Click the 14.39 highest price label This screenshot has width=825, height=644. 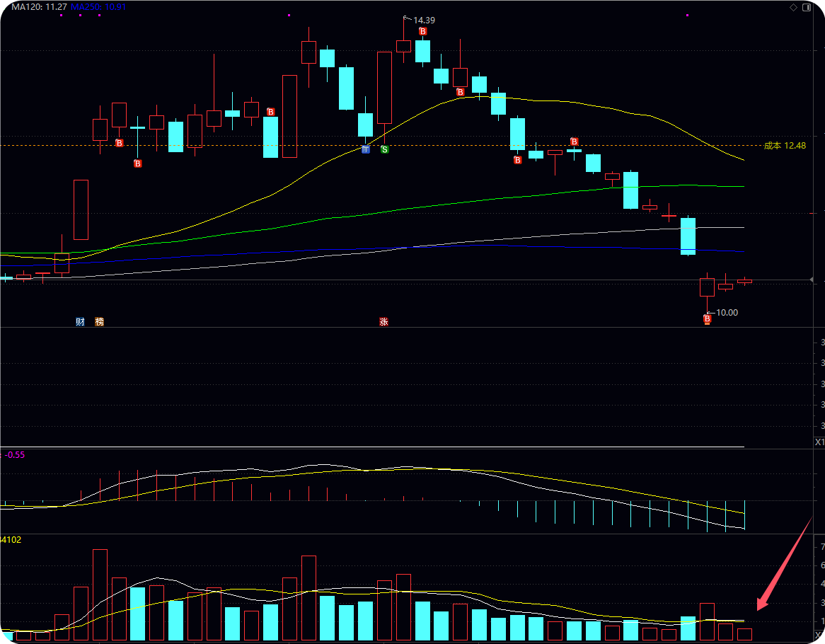424,21
